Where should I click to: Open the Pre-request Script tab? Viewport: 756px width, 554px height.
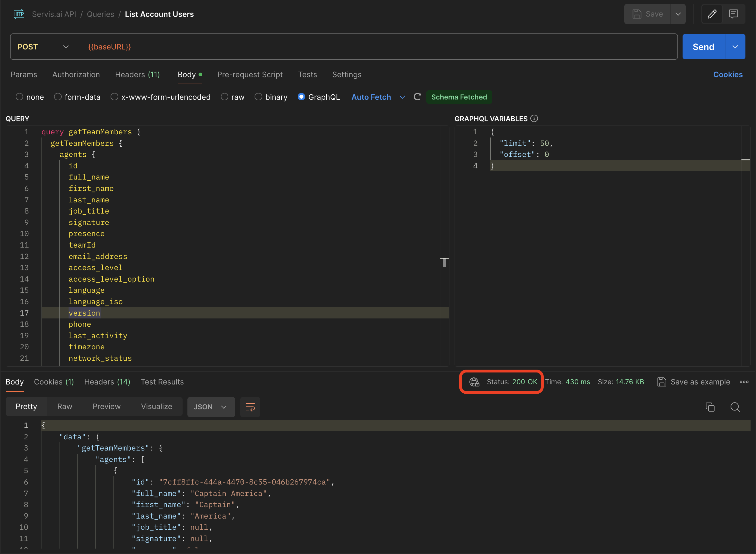coord(250,74)
